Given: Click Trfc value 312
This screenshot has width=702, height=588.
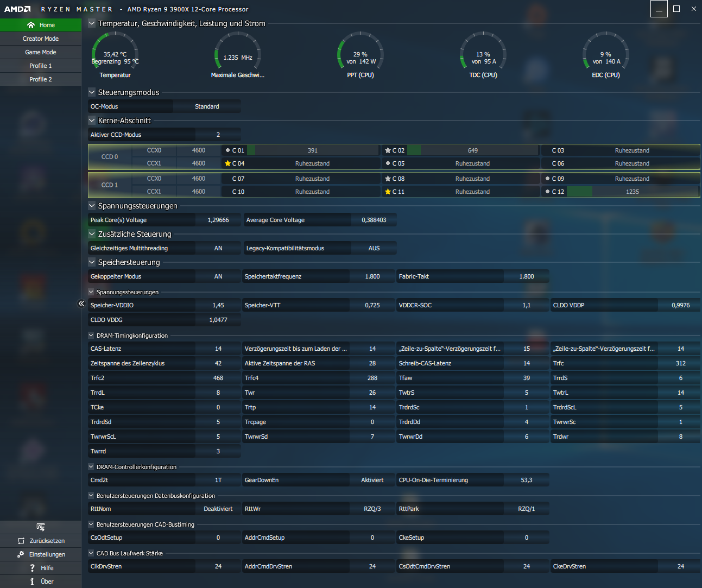Looking at the screenshot, I should (681, 363).
